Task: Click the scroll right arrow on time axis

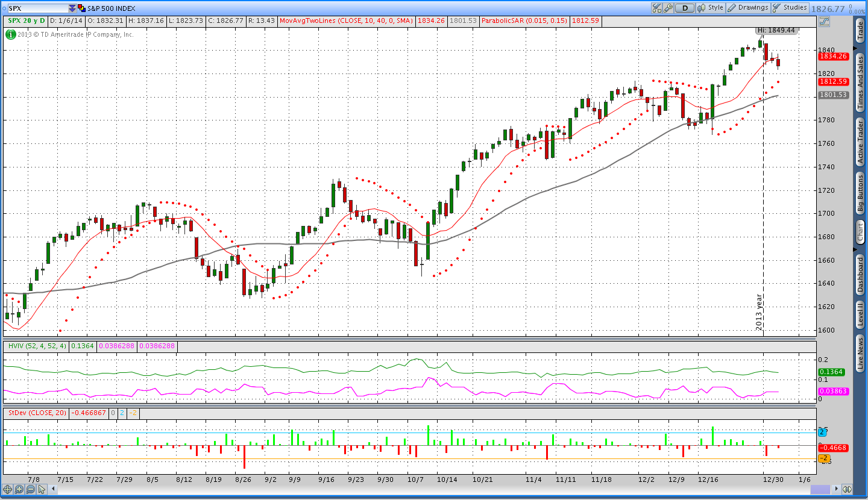Action: (837, 489)
